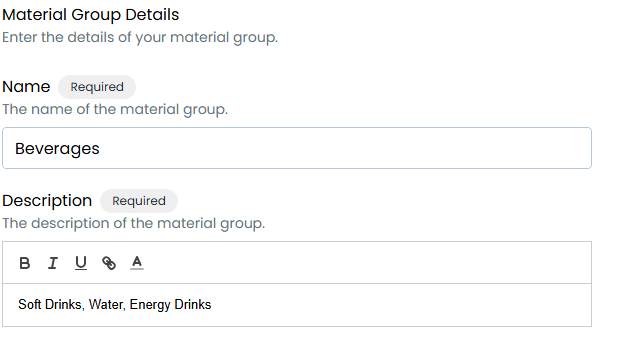Screen dimensions: 635x360
Task: Select the Name field label
Action: tap(26, 87)
